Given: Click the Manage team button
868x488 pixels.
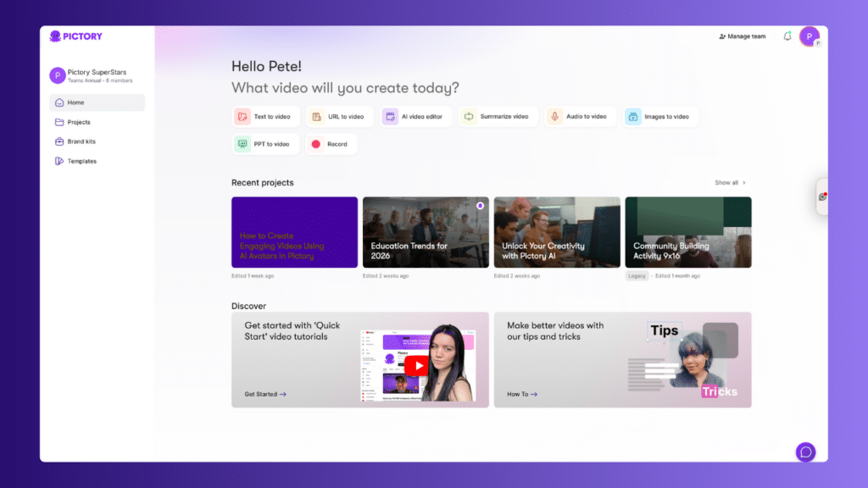Looking at the screenshot, I should click(742, 36).
